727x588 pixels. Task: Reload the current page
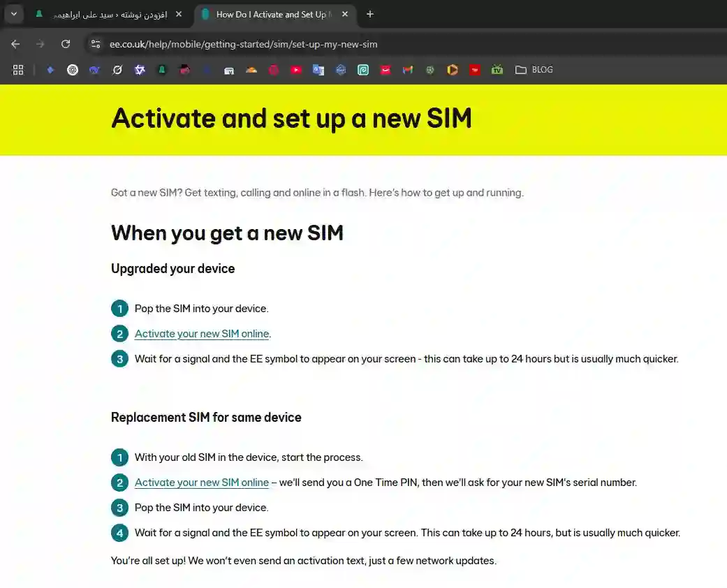click(x=66, y=44)
